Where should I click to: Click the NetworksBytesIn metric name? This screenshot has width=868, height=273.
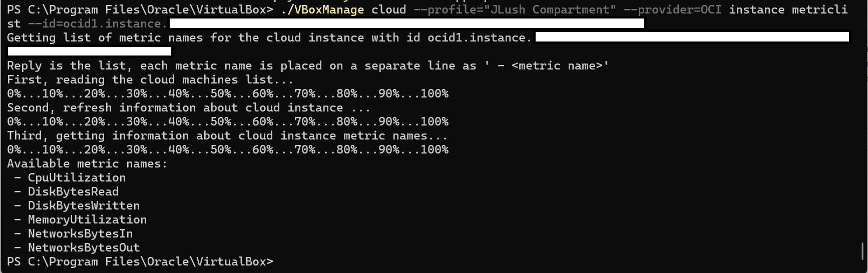click(80, 233)
